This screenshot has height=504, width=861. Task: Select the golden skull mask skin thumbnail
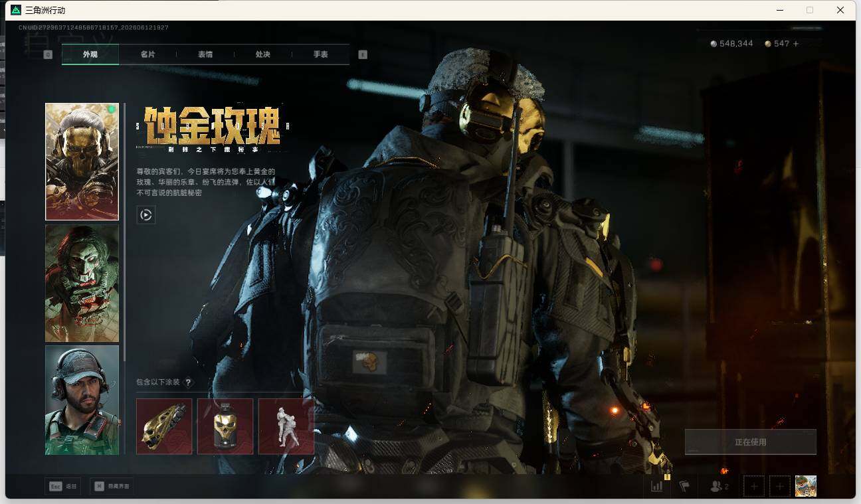[82, 161]
